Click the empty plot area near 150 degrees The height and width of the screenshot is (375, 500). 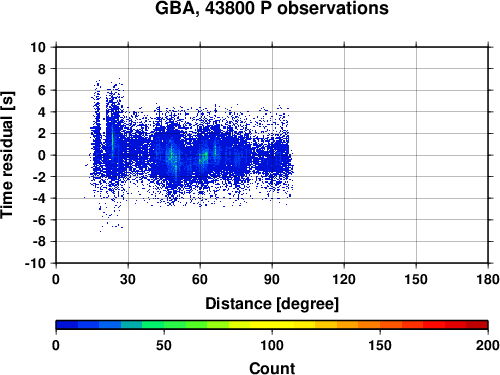tap(416, 155)
